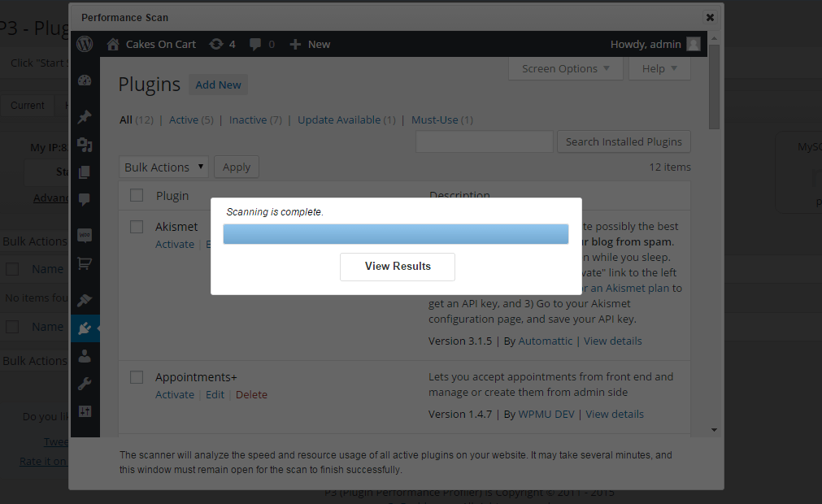Open the Pages icon in sidebar
The height and width of the screenshot is (504, 822).
tap(85, 172)
